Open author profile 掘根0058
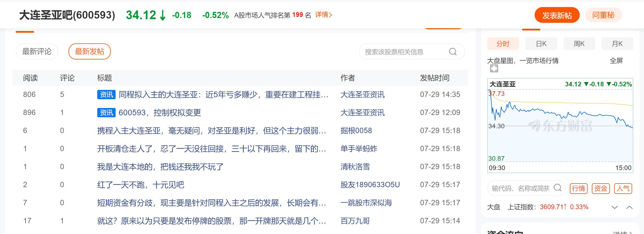The height and width of the screenshot is (234, 644). pos(356,131)
